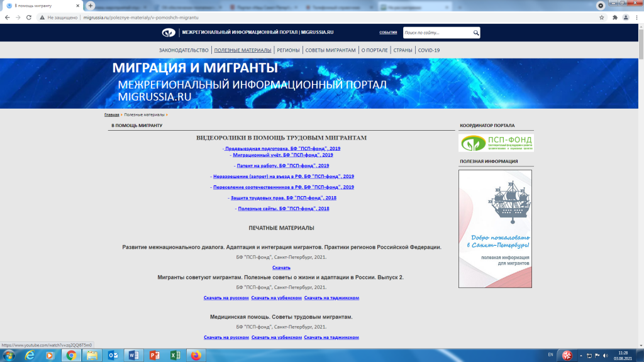
Task: Open 'Полезные сайты' video link
Action: tap(284, 209)
